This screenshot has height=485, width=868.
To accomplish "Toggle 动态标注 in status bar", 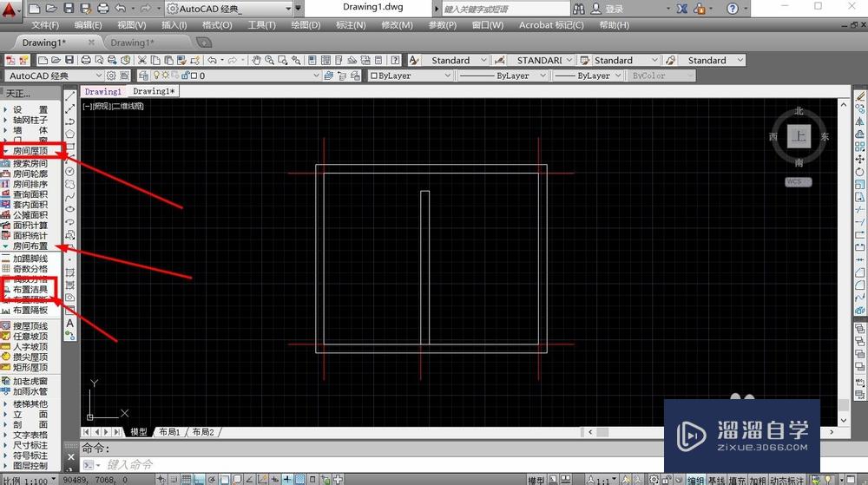I will 786,480.
